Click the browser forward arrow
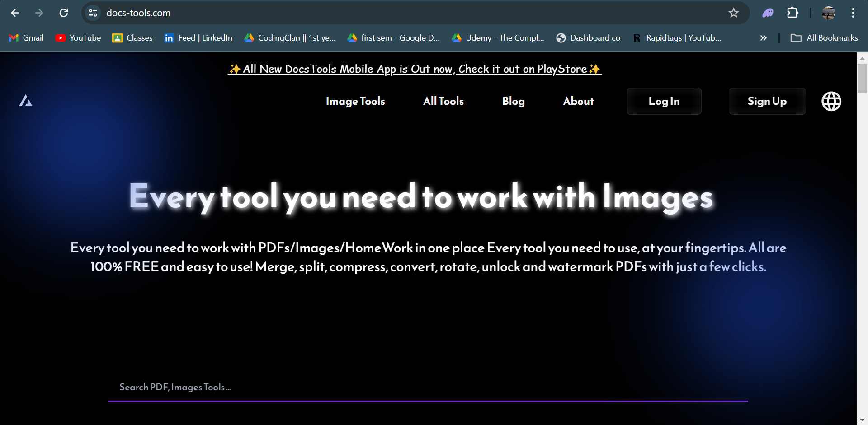 (39, 13)
